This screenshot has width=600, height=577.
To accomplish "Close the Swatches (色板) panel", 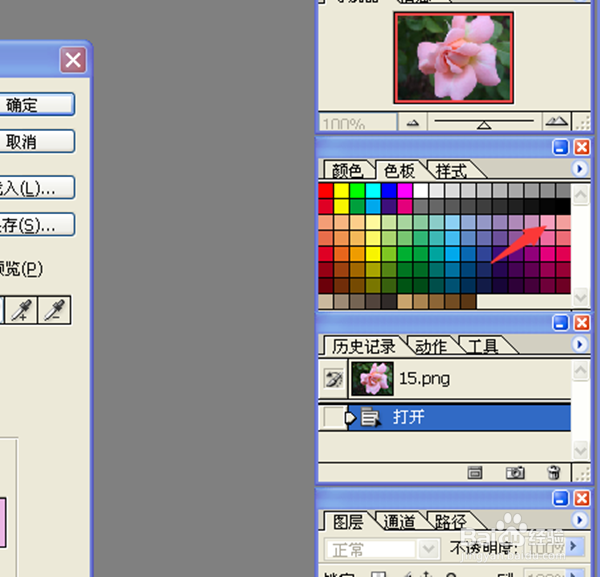I will click(582, 147).
